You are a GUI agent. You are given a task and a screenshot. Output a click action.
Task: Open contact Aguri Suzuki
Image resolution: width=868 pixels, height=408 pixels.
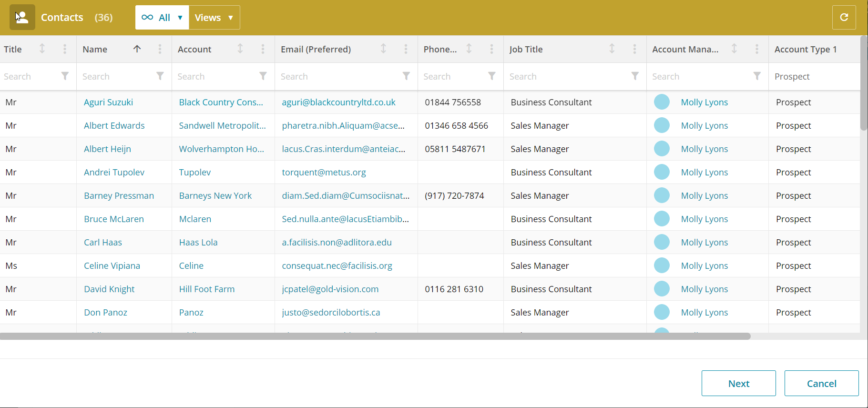[x=108, y=102]
